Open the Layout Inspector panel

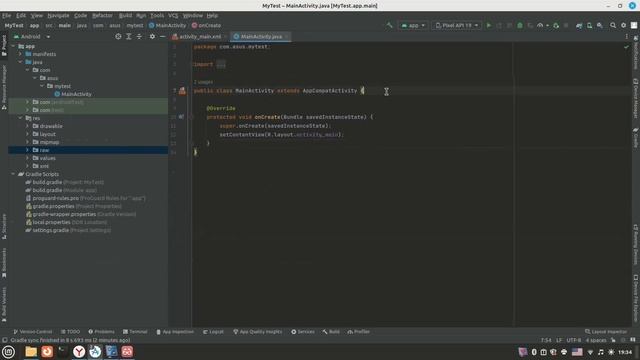(606, 331)
